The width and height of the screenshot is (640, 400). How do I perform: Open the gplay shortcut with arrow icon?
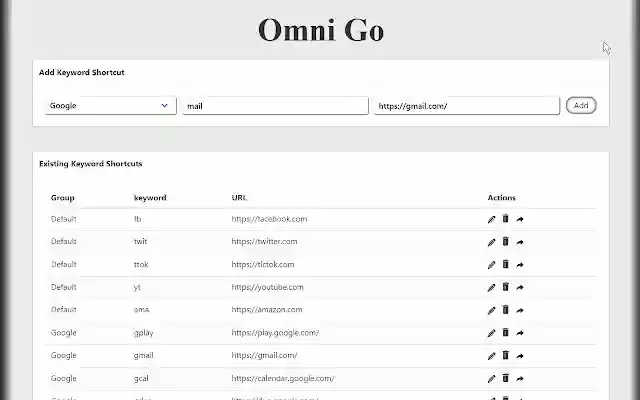(x=520, y=333)
